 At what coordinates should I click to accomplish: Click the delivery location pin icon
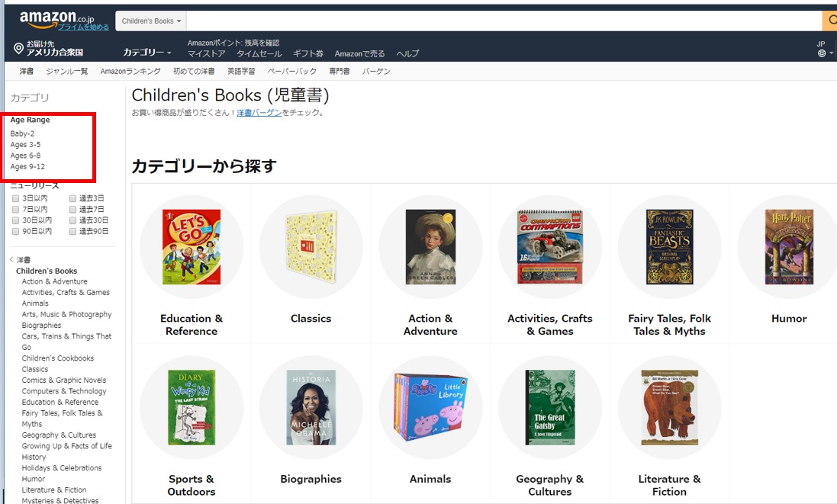pos(18,49)
